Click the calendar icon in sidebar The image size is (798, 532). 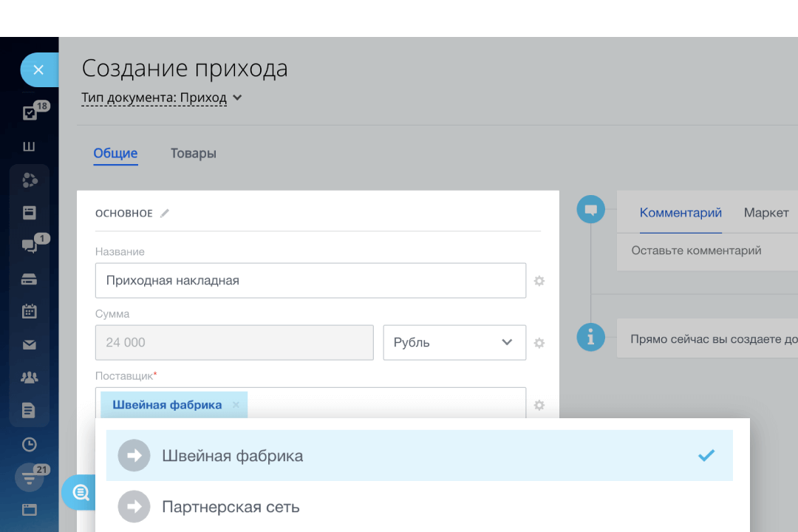pos(30,311)
